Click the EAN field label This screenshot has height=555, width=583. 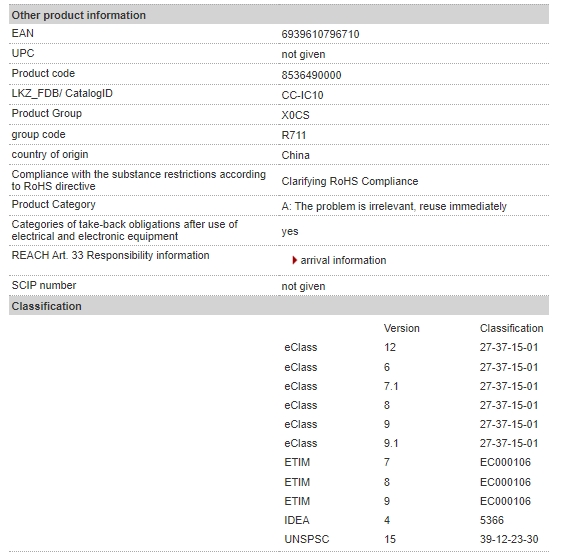tap(23, 33)
